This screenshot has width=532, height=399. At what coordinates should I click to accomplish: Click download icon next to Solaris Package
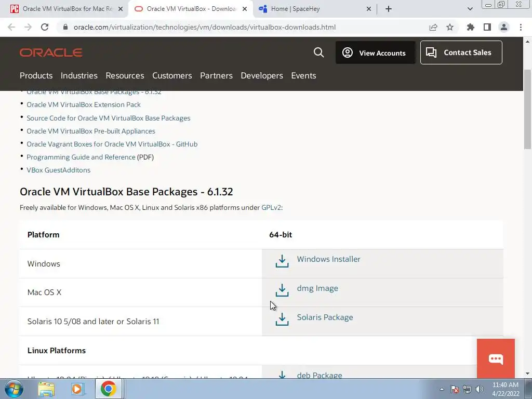[282, 320]
